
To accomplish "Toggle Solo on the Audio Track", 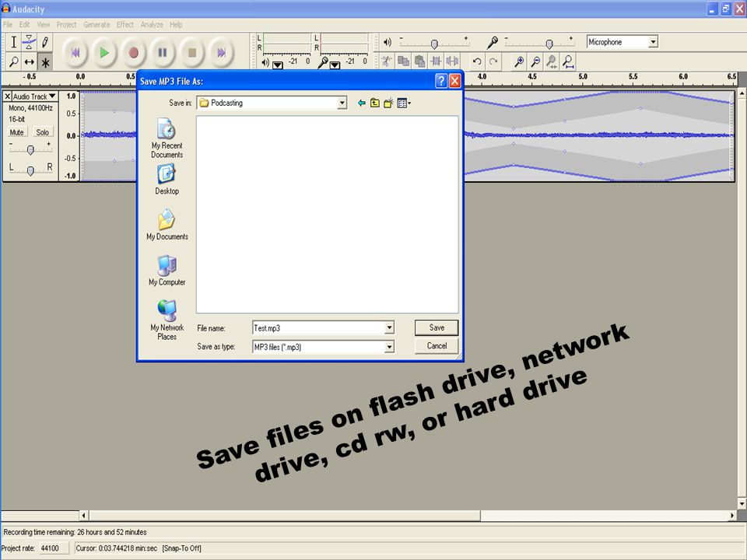I will point(42,132).
